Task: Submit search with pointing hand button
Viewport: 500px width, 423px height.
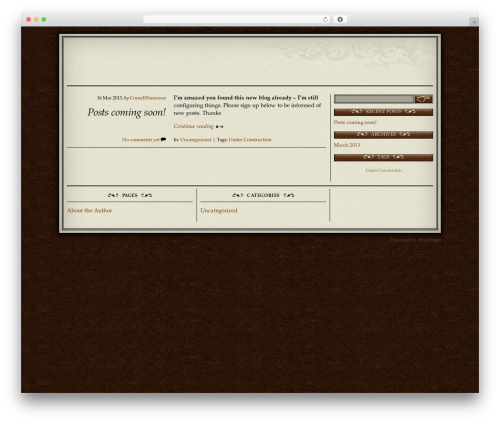Action: [423, 99]
